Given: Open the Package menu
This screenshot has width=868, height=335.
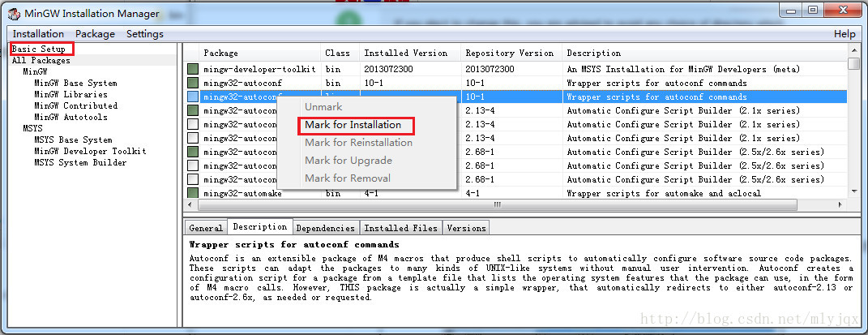Looking at the screenshot, I should 95,34.
